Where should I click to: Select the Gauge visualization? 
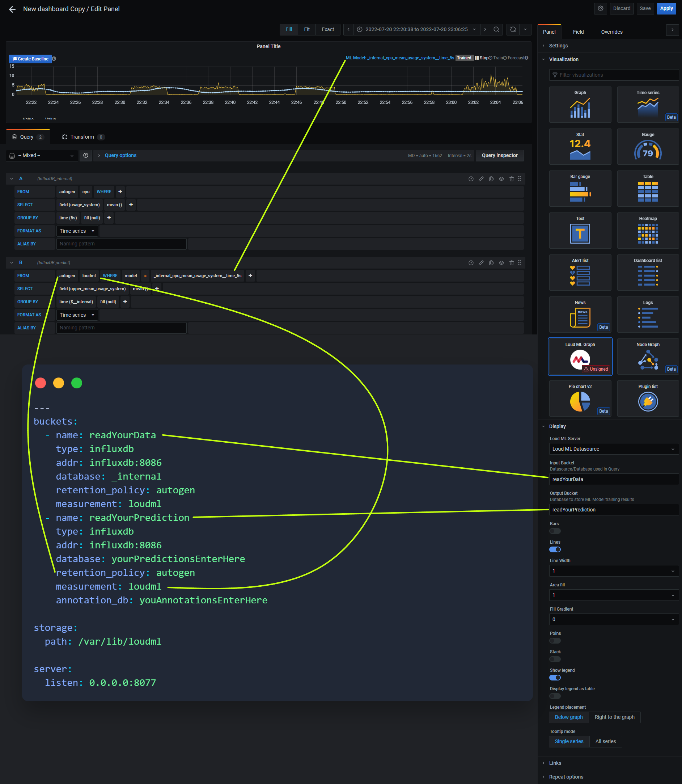point(648,146)
